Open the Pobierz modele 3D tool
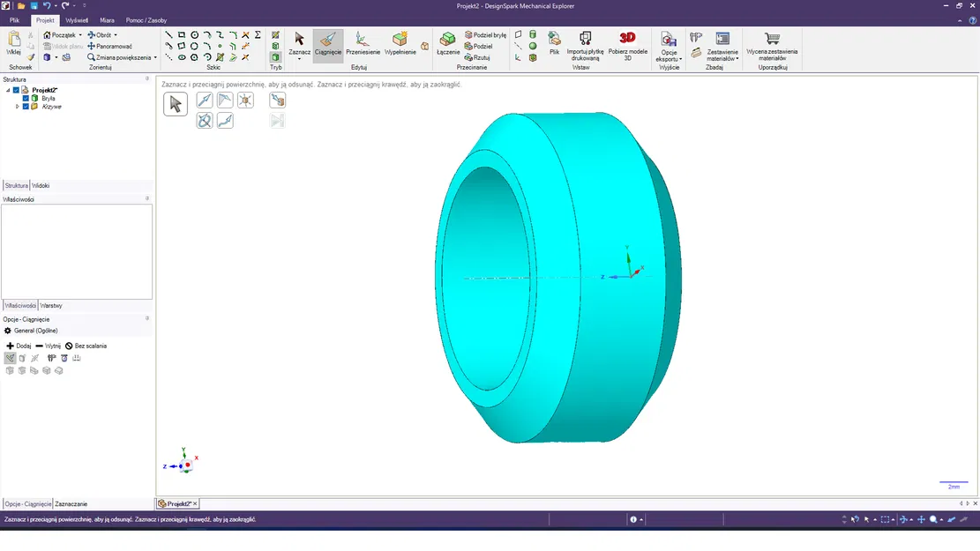 tap(626, 45)
